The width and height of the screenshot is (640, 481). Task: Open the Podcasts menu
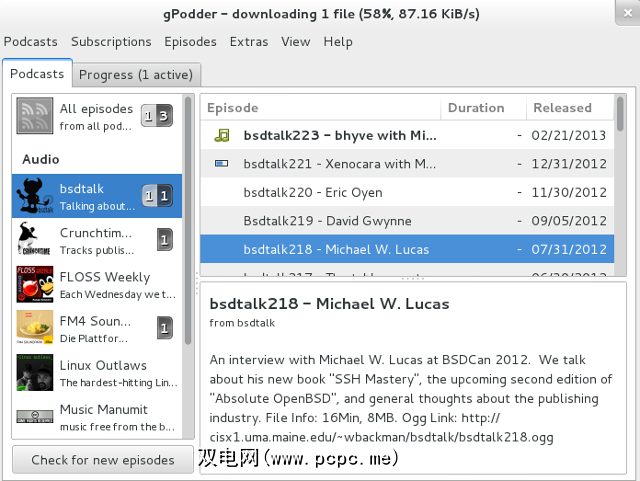(31, 42)
